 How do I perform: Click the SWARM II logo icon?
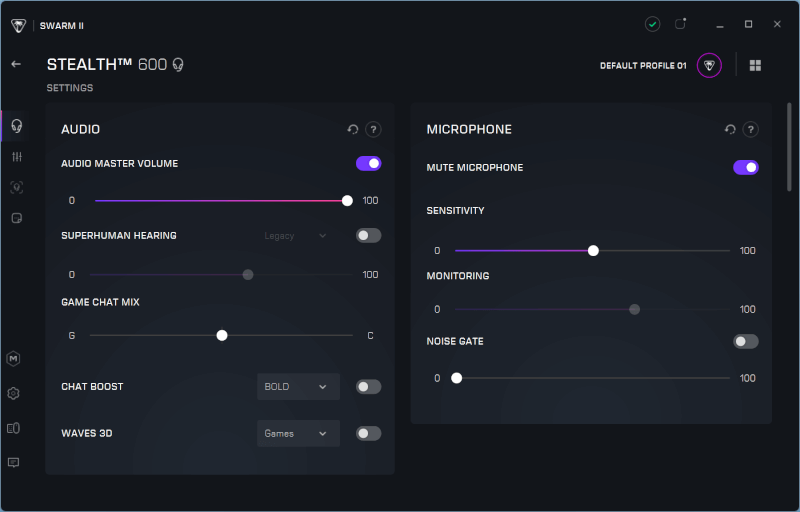(x=18, y=25)
